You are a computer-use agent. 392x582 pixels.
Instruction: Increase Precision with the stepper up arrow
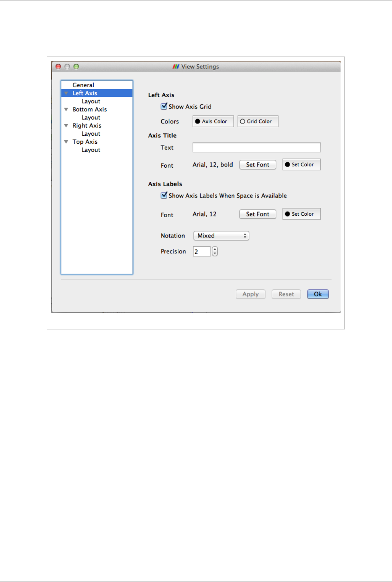(215, 249)
